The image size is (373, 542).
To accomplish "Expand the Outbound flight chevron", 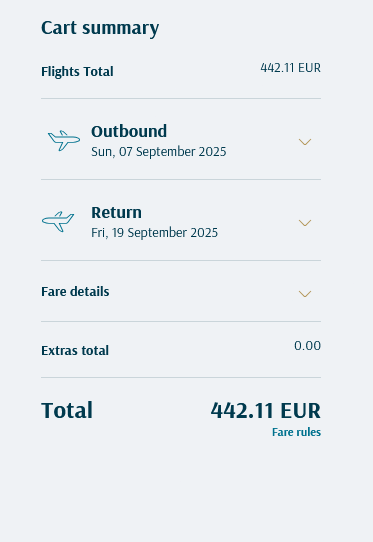I will coord(305,142).
